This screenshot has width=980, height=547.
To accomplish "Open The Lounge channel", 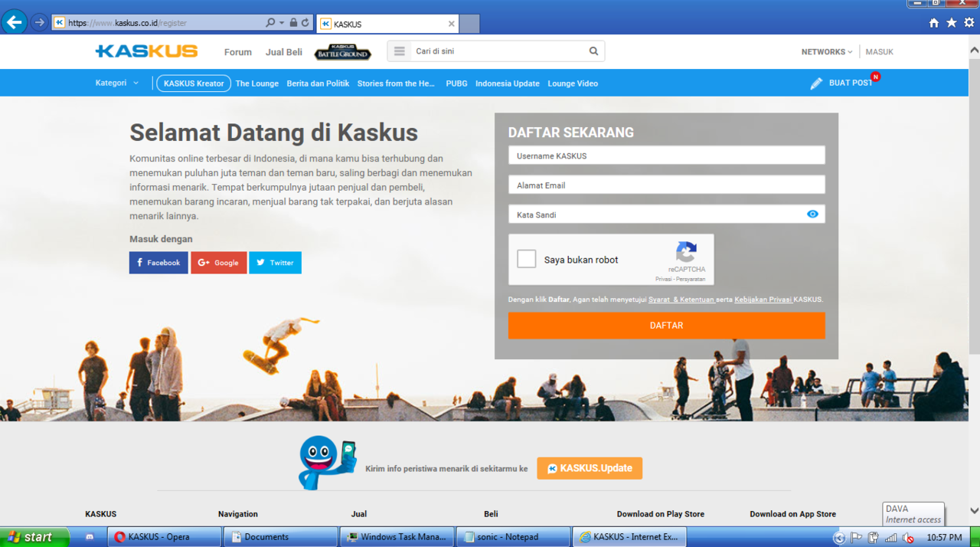I will (256, 84).
